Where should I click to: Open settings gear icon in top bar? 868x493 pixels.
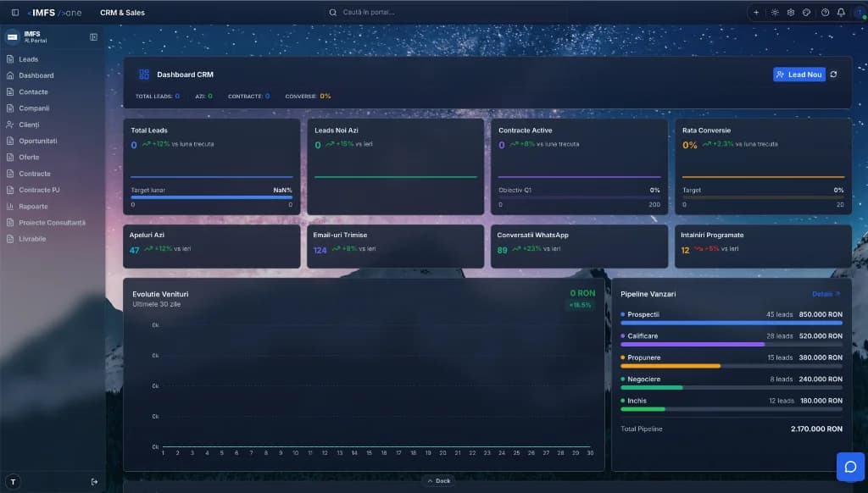coord(791,12)
